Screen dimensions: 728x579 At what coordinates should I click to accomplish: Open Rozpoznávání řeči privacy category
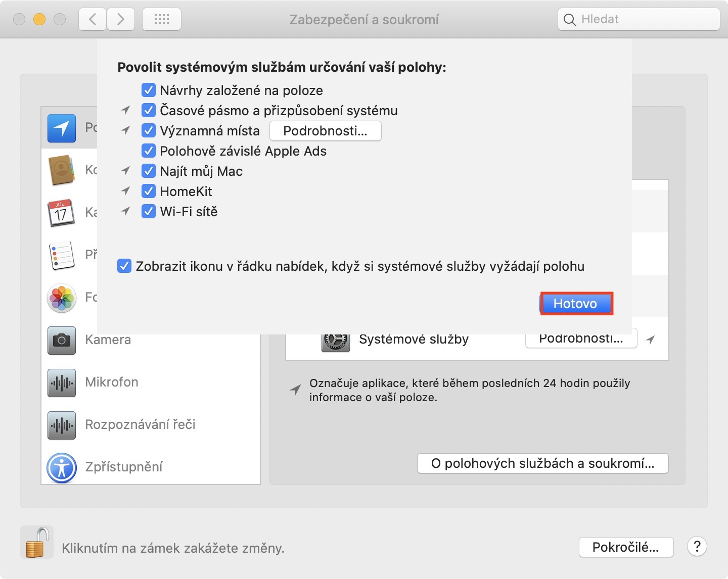pos(140,424)
